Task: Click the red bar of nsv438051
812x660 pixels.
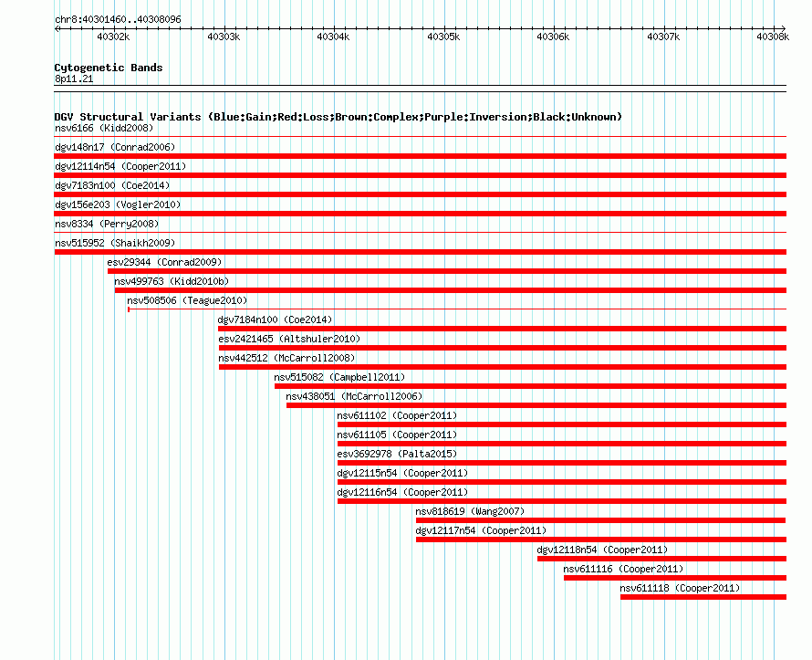Action: coord(536,405)
